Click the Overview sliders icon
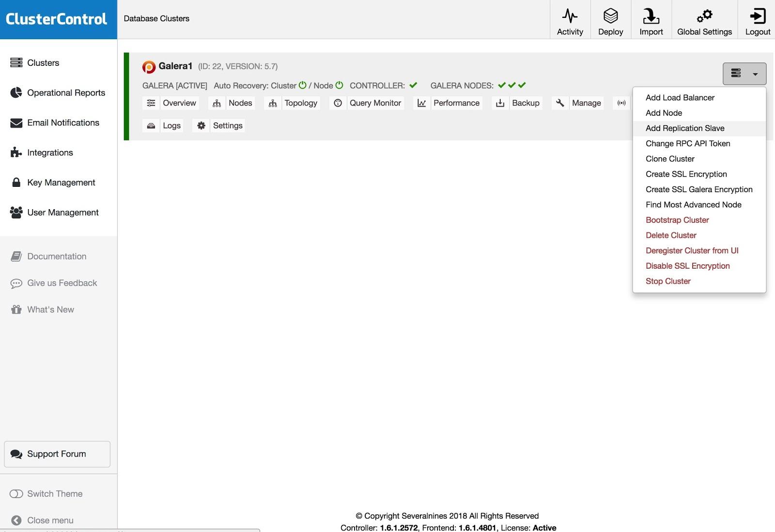 pyautogui.click(x=151, y=103)
